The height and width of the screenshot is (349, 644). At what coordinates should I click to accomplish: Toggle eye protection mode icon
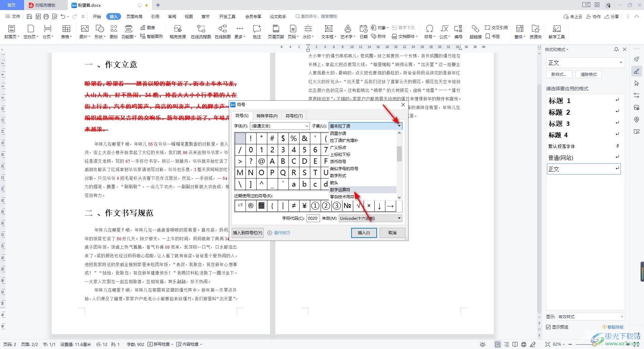click(483, 344)
